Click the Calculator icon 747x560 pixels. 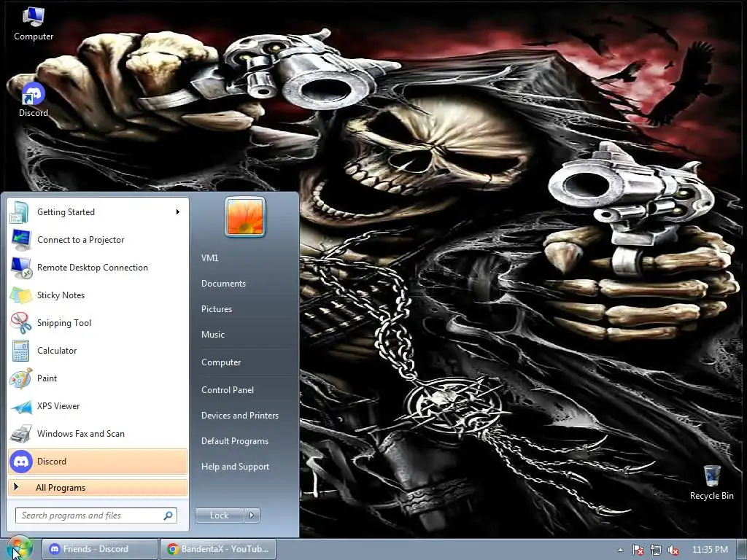20,351
